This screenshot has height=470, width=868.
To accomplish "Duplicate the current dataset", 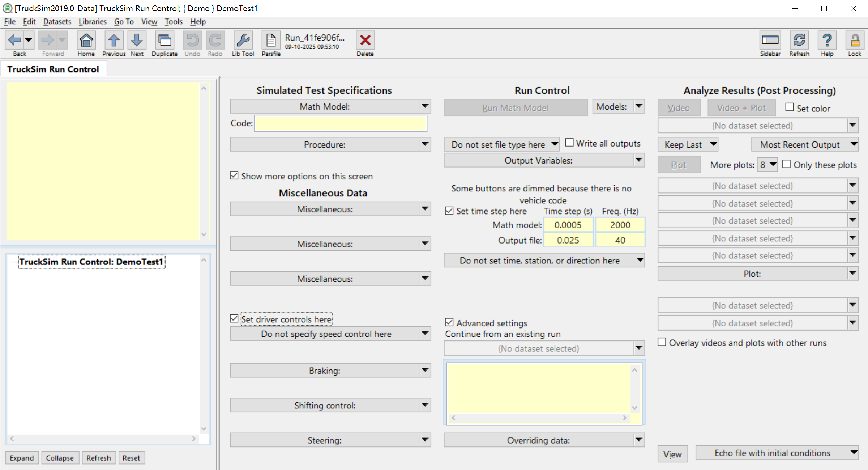I will click(x=164, y=40).
